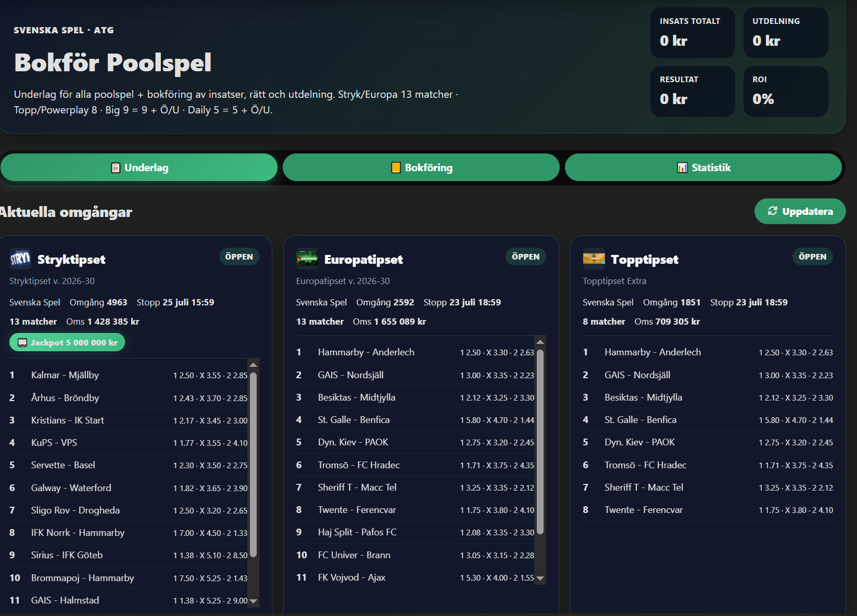Screen dimensions: 857x616
Task: Click the ÖPPEN status badge on Topptipset
Action: tap(812, 256)
